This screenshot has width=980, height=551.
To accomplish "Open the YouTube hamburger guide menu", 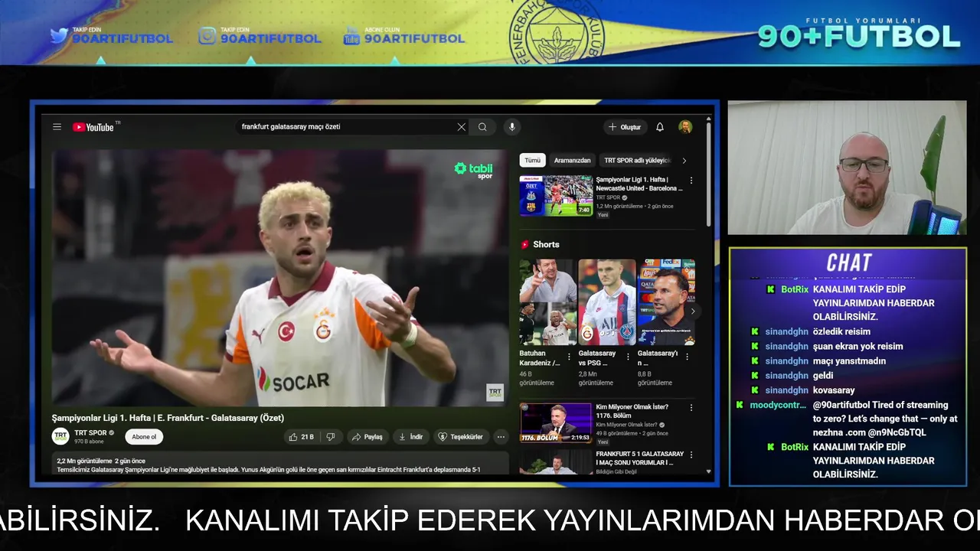I will (57, 127).
